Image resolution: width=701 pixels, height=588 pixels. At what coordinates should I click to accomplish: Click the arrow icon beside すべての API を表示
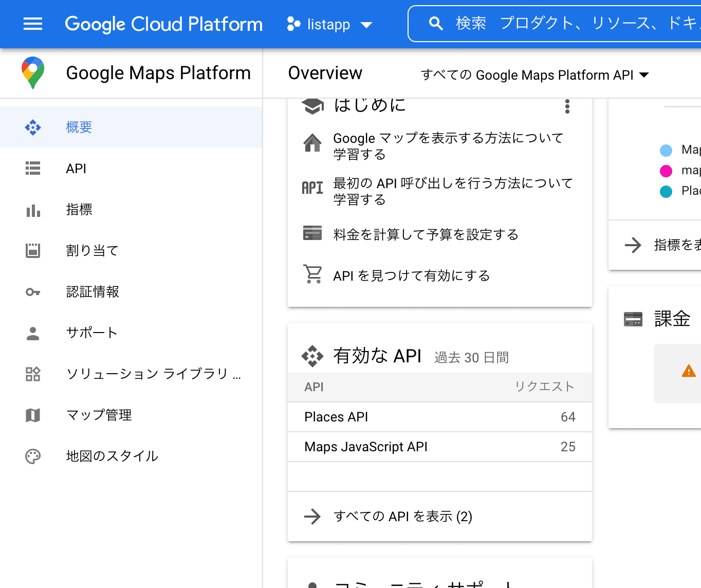pos(312,517)
